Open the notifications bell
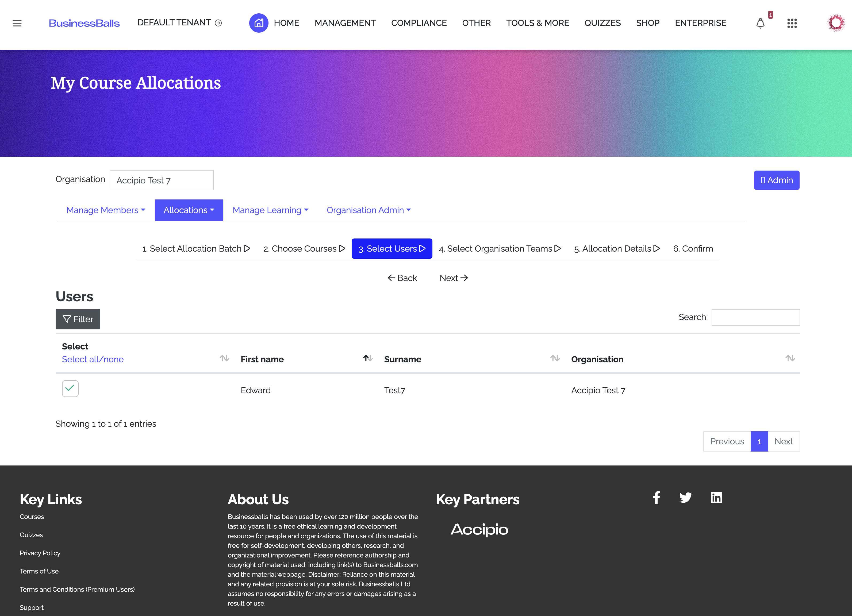Screen dimensions: 852x616 pyautogui.click(x=760, y=23)
